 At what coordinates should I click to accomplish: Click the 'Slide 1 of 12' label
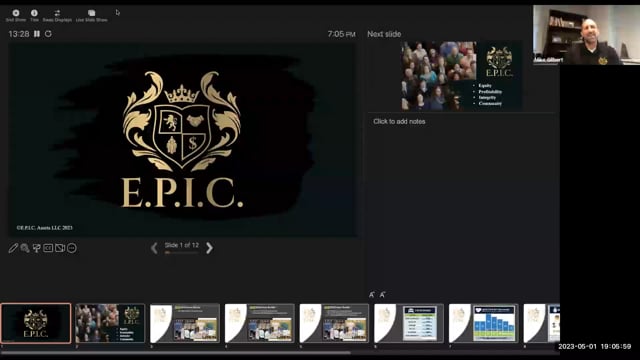click(182, 245)
